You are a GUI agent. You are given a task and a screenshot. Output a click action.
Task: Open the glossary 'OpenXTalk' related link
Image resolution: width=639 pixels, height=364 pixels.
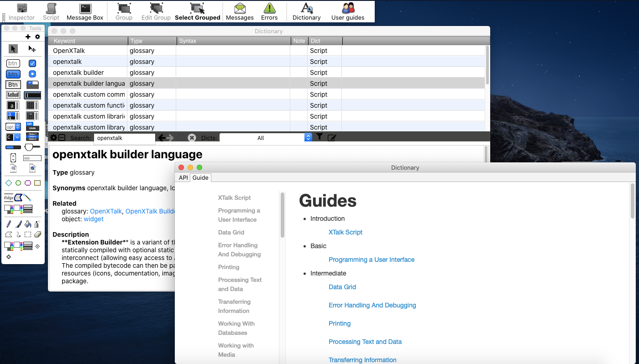(x=106, y=211)
